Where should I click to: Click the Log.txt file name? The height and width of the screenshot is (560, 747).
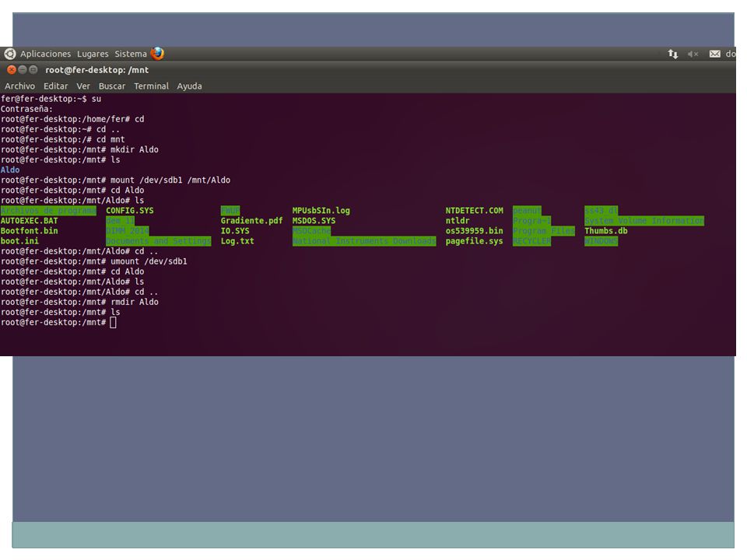pos(237,241)
